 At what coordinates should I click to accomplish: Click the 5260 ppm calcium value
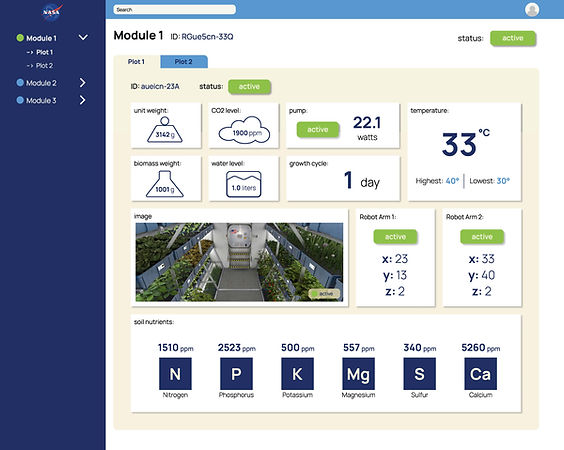[481, 348]
